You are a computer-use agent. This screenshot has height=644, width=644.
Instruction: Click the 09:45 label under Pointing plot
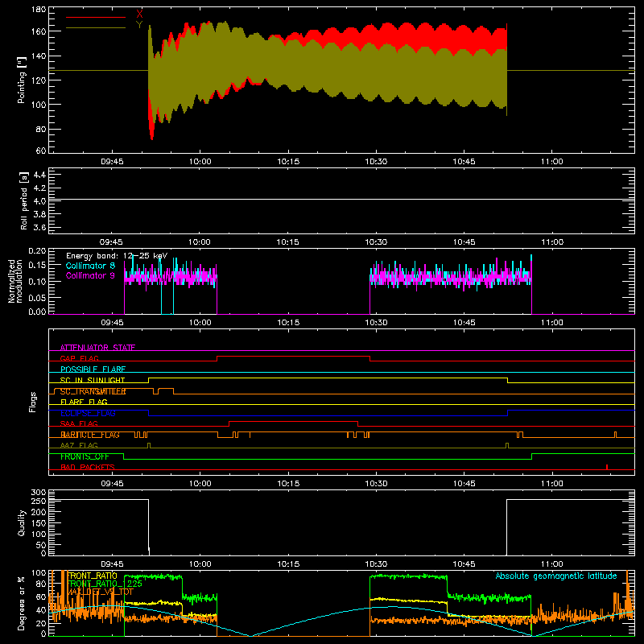[x=112, y=162]
